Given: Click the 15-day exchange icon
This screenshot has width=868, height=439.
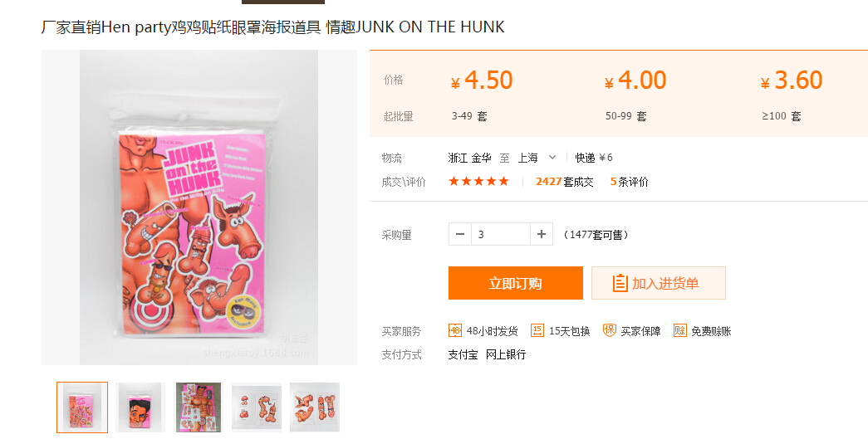Looking at the screenshot, I should coord(537,330).
